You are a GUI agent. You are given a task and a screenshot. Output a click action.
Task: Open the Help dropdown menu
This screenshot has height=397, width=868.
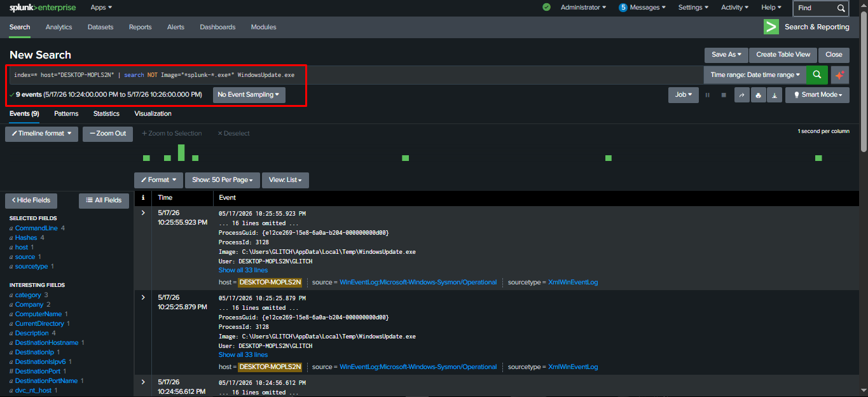[x=772, y=8]
